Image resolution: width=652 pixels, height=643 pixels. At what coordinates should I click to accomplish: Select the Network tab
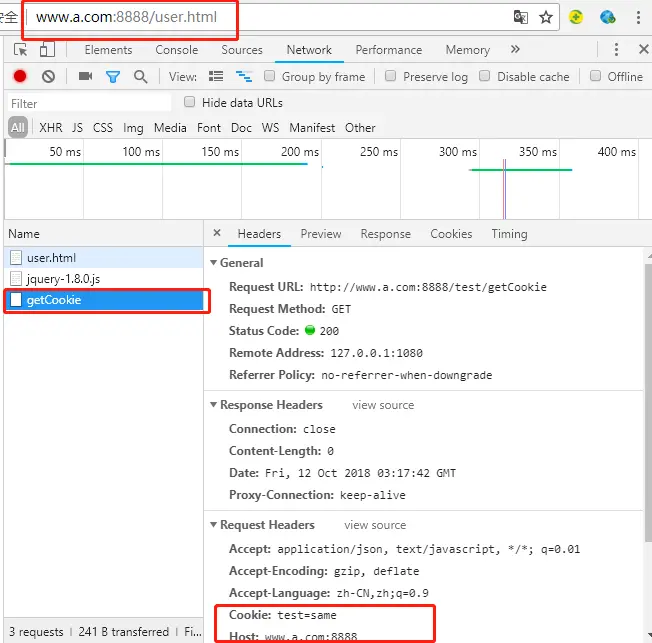tap(309, 50)
